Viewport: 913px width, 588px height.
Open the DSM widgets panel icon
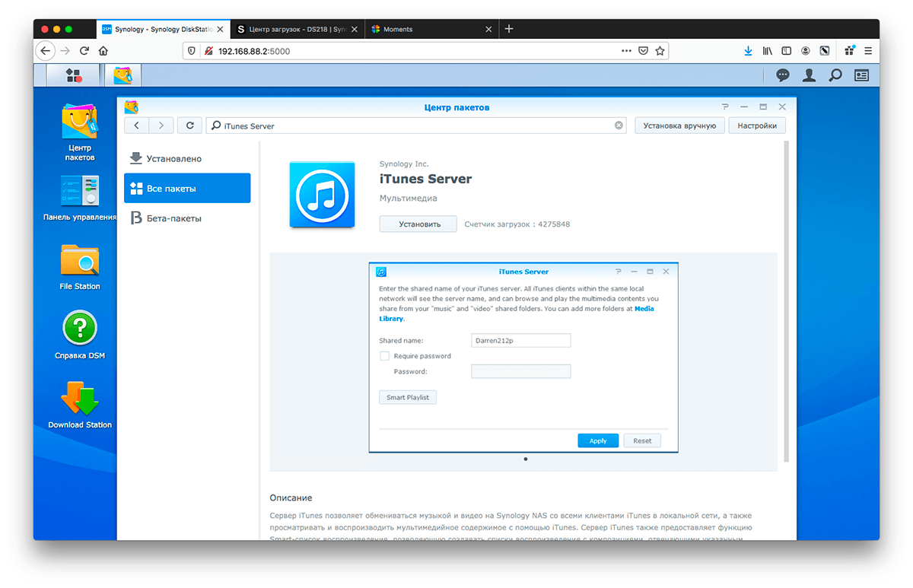(861, 75)
